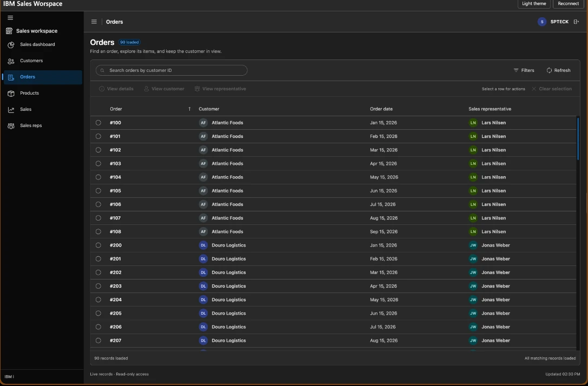Select the radio button for order #105

[98, 191]
